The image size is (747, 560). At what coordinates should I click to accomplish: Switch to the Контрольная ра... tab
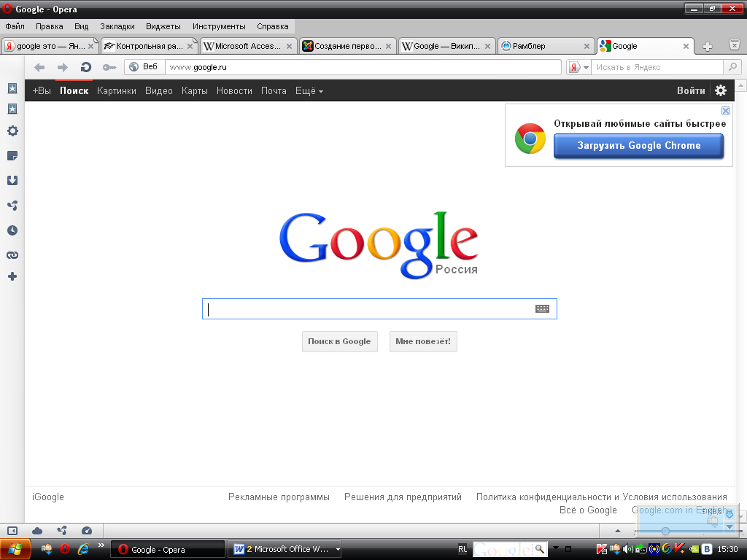[149, 46]
